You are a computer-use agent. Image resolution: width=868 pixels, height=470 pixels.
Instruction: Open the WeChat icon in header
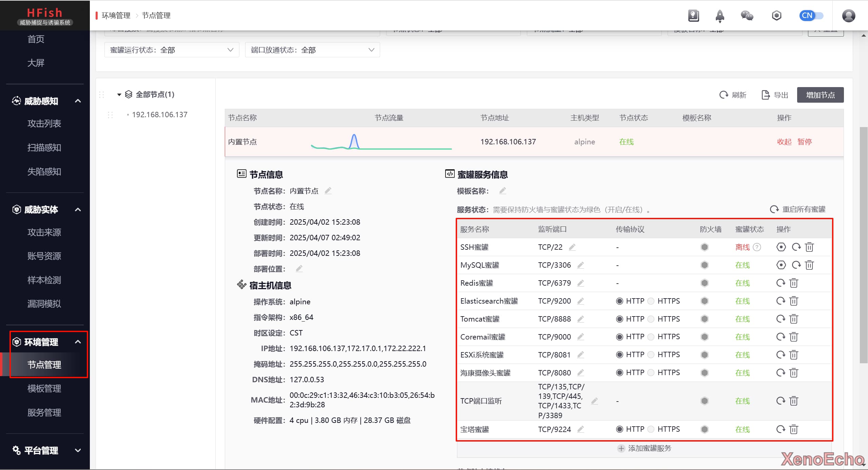click(x=747, y=16)
